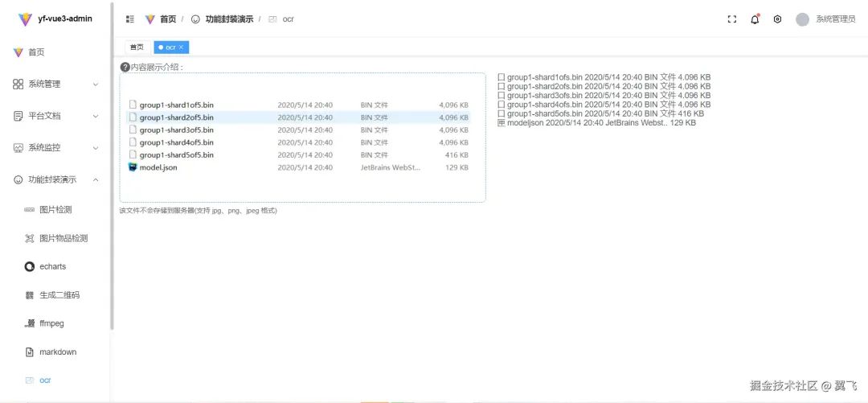
Task: Click the help question mark icon
Action: click(x=125, y=67)
